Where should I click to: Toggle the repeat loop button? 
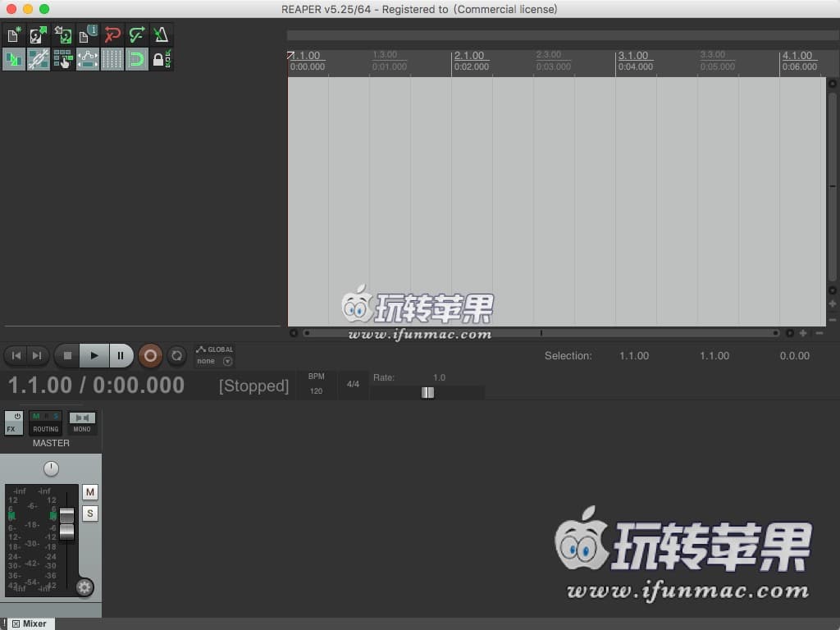176,356
